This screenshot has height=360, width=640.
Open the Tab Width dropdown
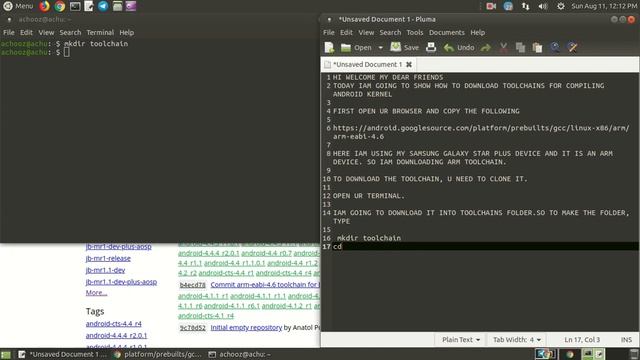(517, 340)
